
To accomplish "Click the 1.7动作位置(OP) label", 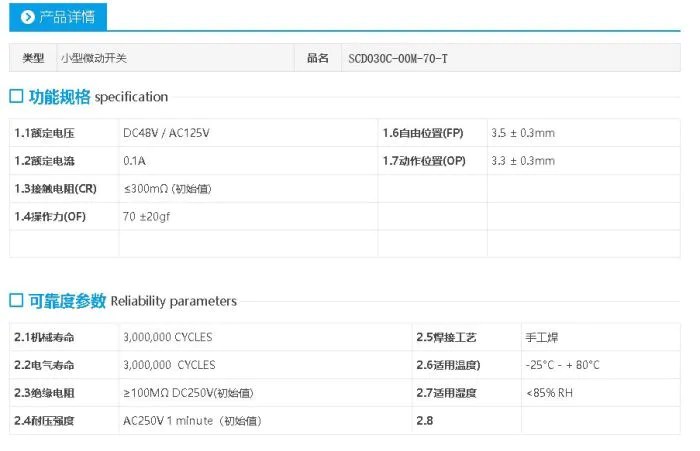I will (424, 161).
